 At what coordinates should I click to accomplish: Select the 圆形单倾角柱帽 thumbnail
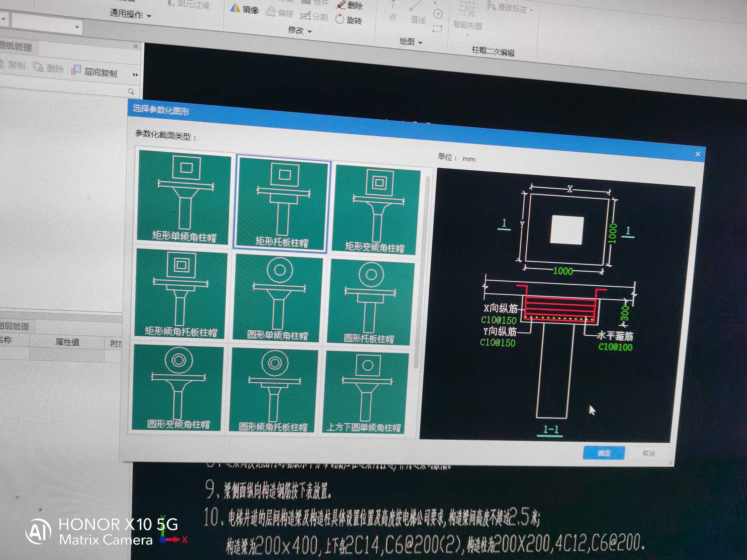tap(278, 298)
